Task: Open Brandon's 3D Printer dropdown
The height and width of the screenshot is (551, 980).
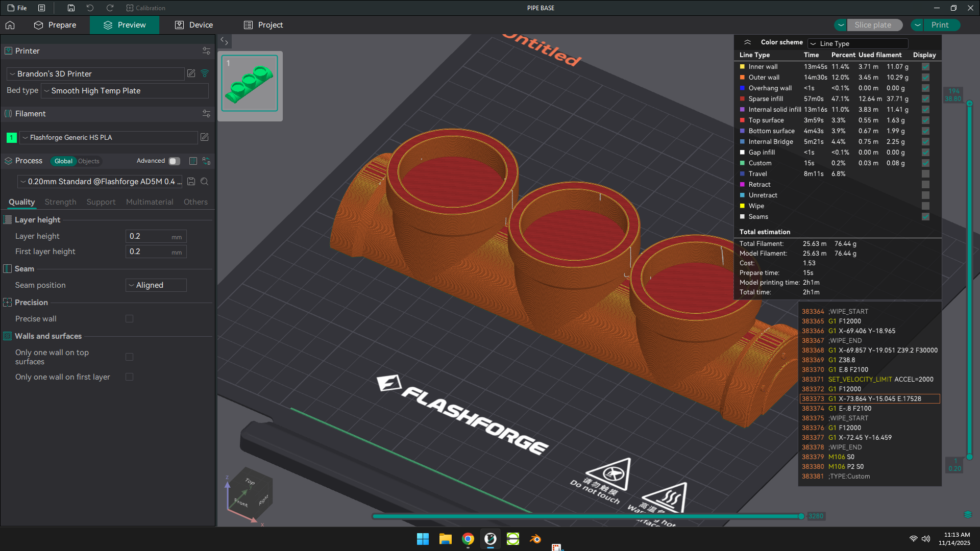Action: pos(95,74)
